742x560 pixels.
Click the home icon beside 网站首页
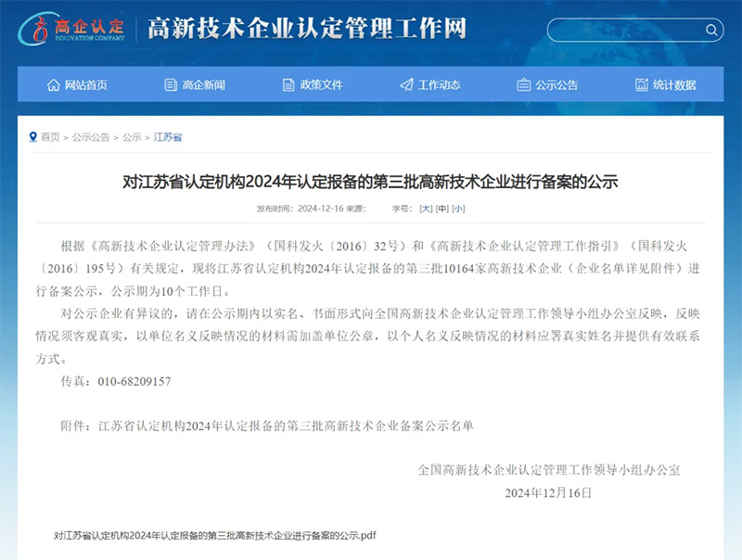point(54,85)
